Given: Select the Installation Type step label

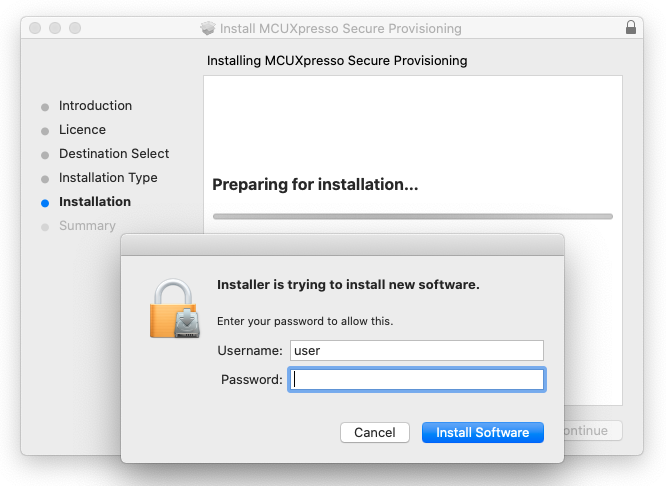Looking at the screenshot, I should (x=108, y=178).
